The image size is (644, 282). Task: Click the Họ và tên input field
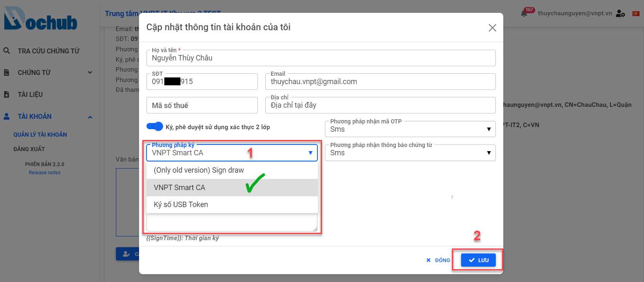tap(321, 58)
